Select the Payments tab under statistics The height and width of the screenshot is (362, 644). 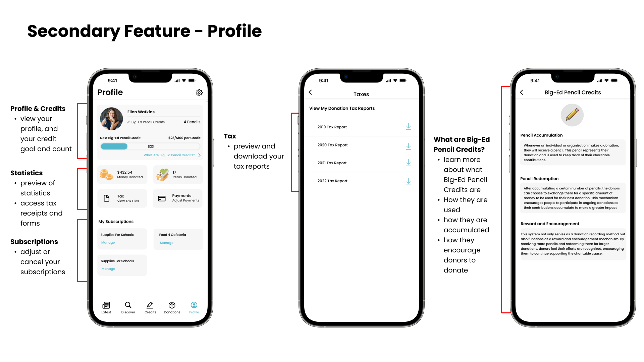click(x=179, y=198)
